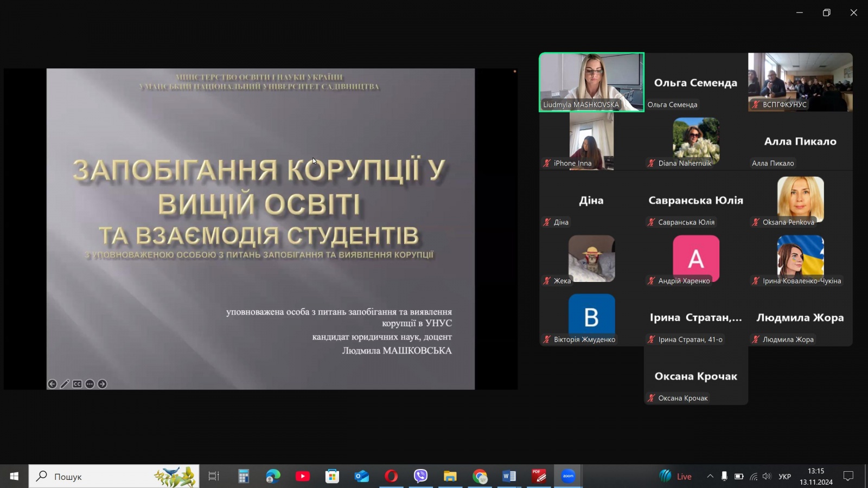Viewport: 868px width, 488px height.
Task: Click the Пошук search box on the taskbar
Action: tap(114, 476)
